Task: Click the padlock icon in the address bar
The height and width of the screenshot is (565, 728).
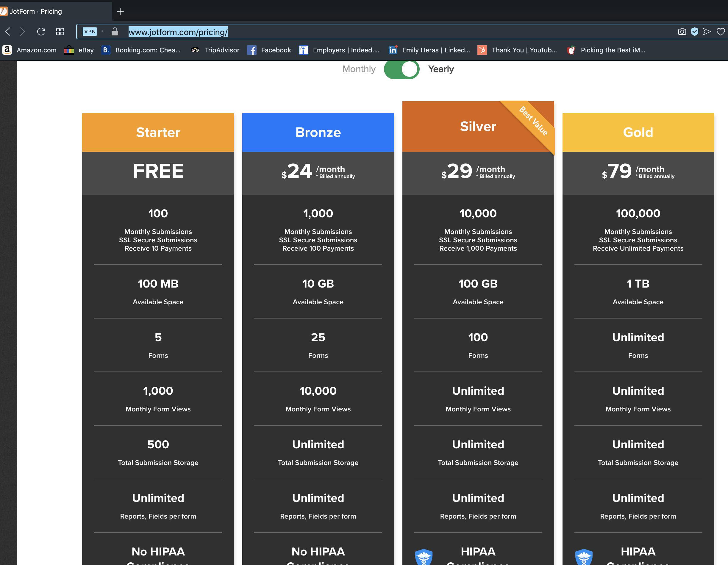Action: pos(114,32)
